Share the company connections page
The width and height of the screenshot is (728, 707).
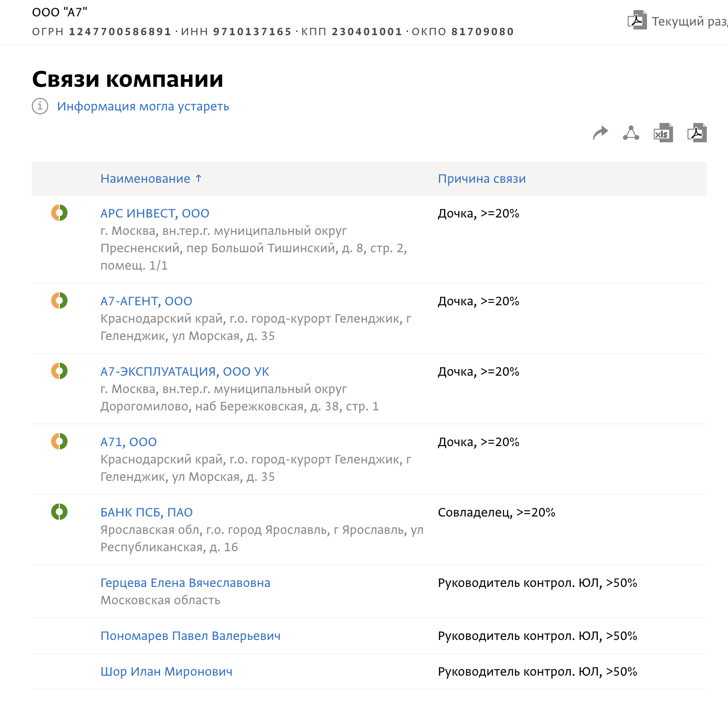600,134
